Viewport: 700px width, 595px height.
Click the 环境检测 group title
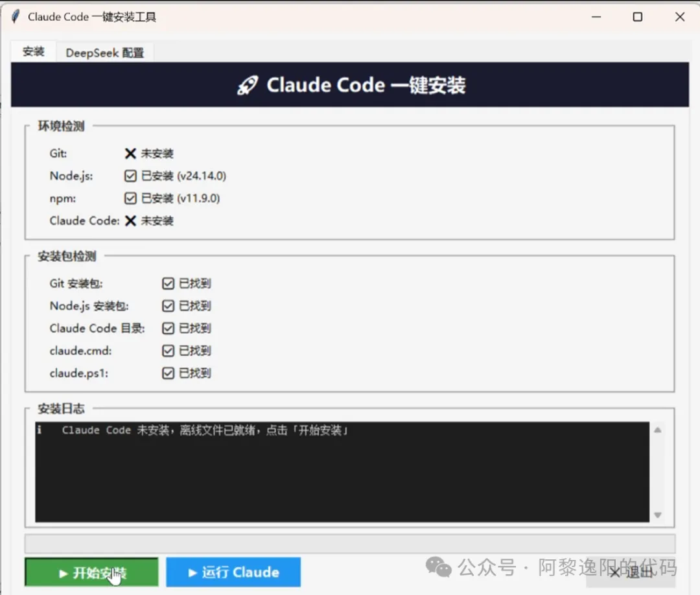pyautogui.click(x=61, y=126)
